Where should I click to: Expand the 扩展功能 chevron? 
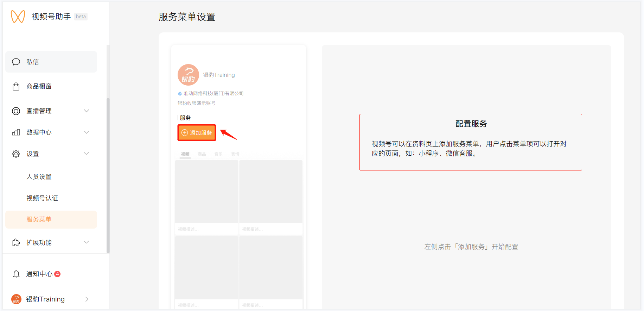(87, 242)
